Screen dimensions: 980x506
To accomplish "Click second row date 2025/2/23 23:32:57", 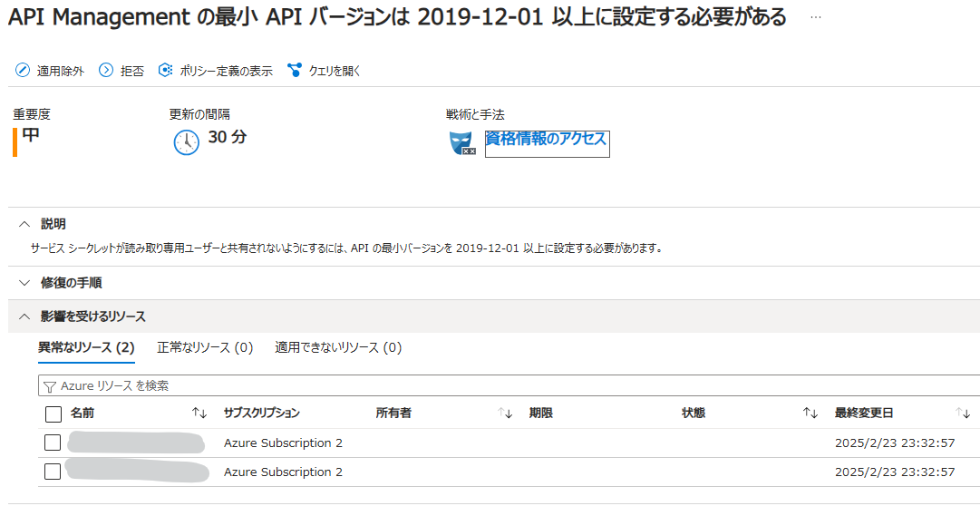I will coord(895,472).
